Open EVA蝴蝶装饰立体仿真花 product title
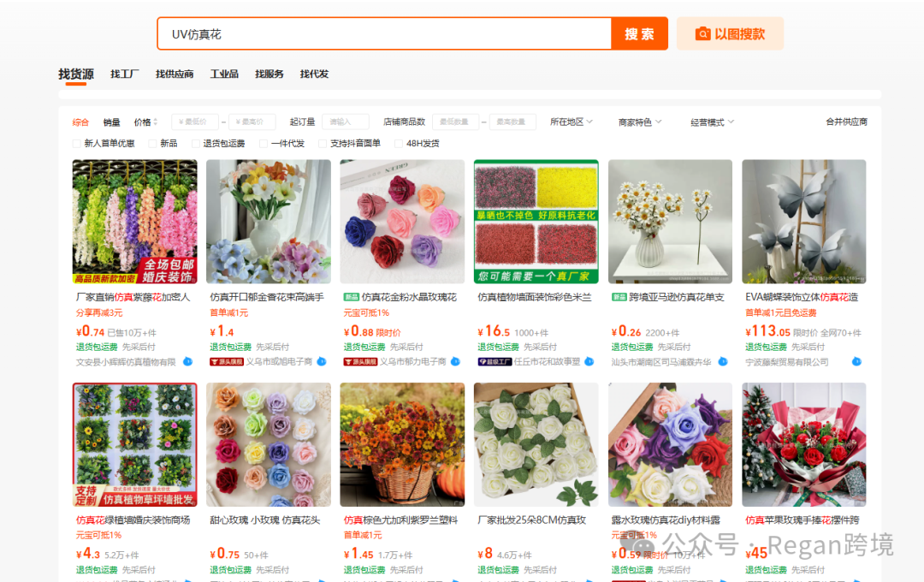Viewport: 924px width, 582px height. (x=802, y=297)
